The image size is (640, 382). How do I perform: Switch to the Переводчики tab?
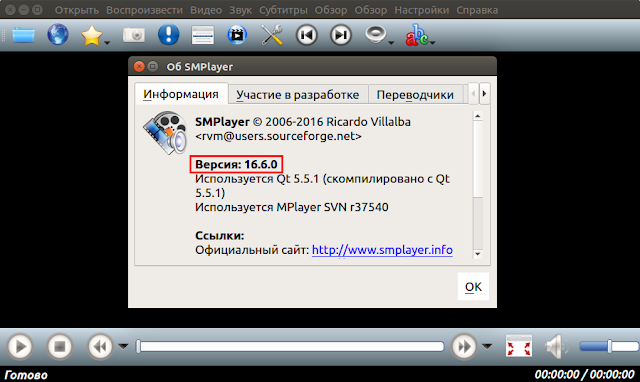415,95
